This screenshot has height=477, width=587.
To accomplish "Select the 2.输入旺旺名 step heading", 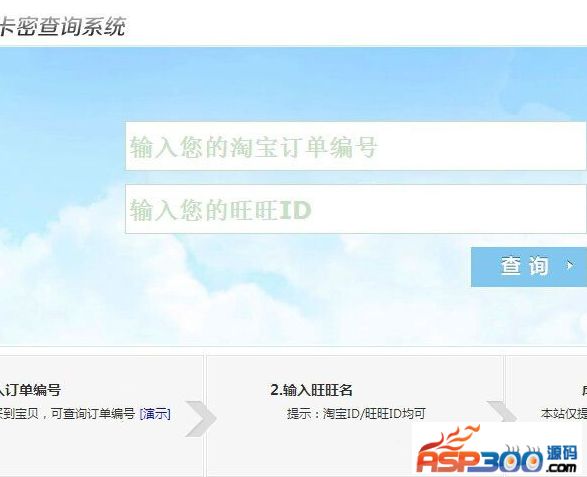I will pos(311,390).
